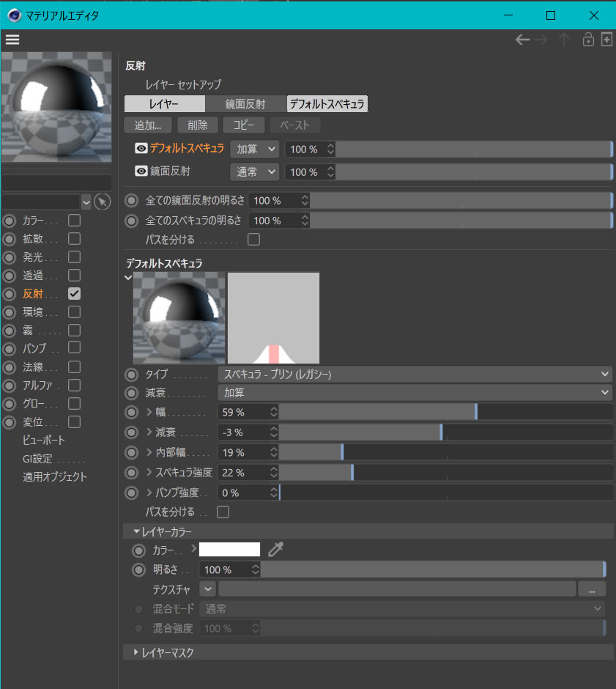Screen dimensions: 616x689
Task: Click the 追加... button
Action: 148,125
